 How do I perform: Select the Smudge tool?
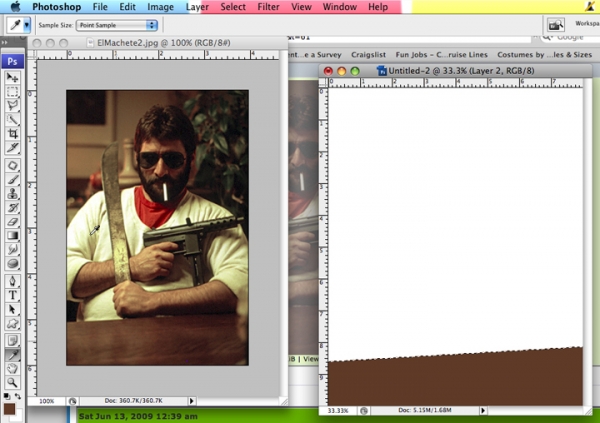tap(12, 249)
